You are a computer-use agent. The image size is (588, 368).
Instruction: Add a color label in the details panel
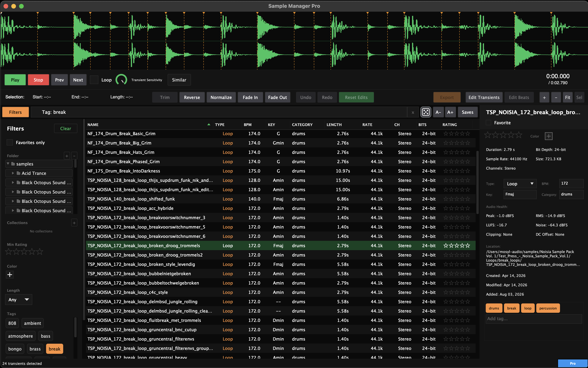(x=549, y=136)
